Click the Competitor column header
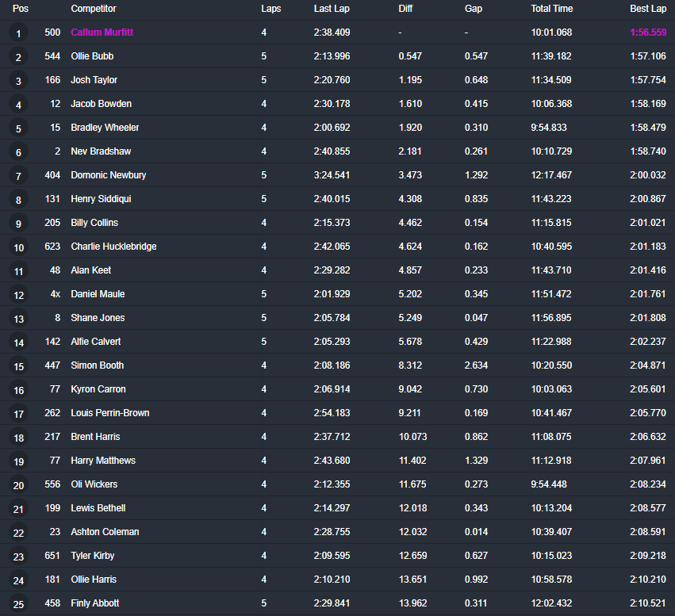The width and height of the screenshot is (675, 616). (x=93, y=9)
